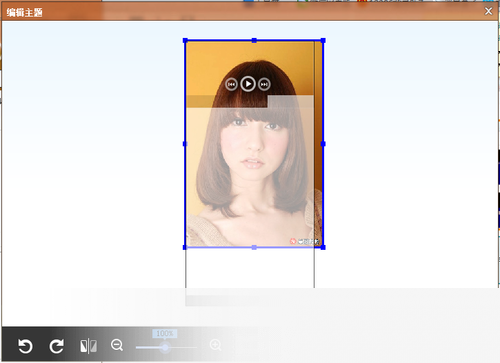Viewport: 500px width, 363px height.
Task: Click the 100% zoom label
Action: click(x=165, y=333)
